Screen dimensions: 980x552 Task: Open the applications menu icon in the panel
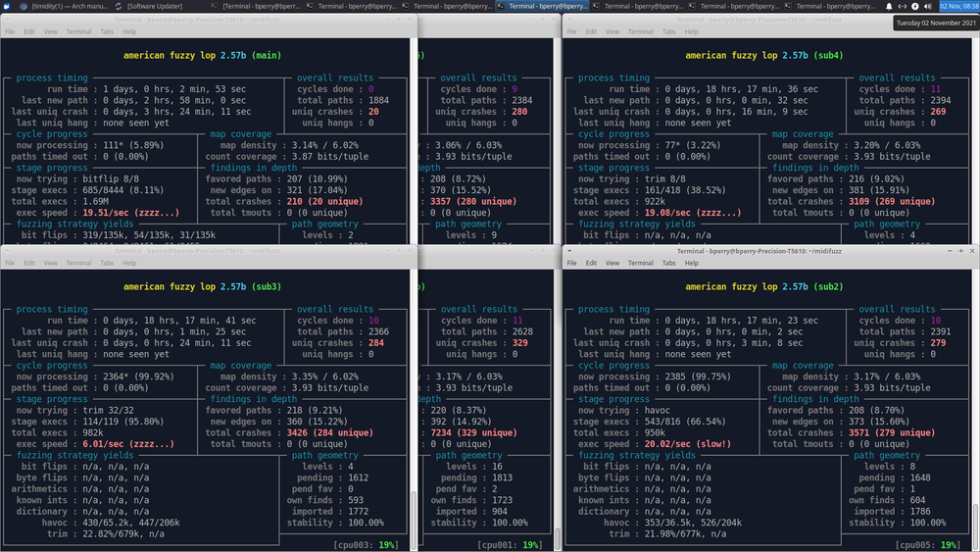(x=6, y=6)
